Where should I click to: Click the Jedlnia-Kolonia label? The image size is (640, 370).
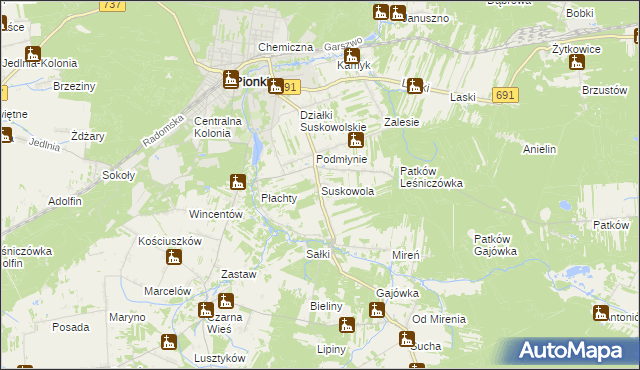[40, 63]
